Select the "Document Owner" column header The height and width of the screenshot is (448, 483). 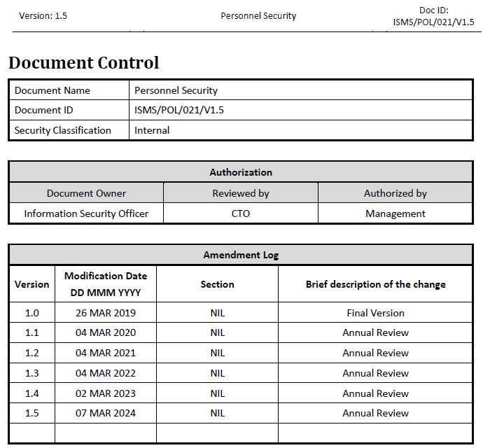pyautogui.click(x=86, y=193)
